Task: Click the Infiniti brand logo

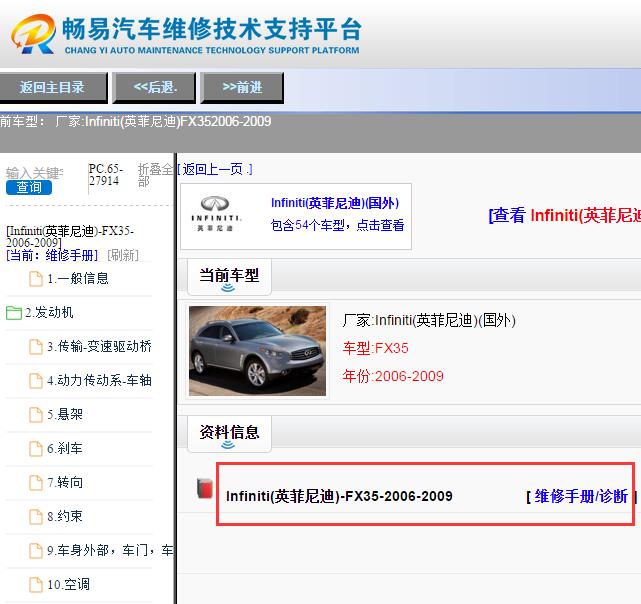Action: point(216,213)
